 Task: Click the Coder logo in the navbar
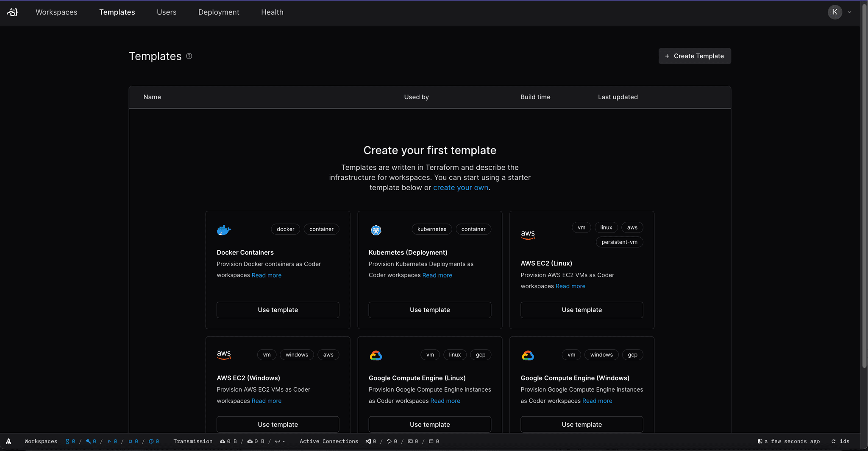12,12
